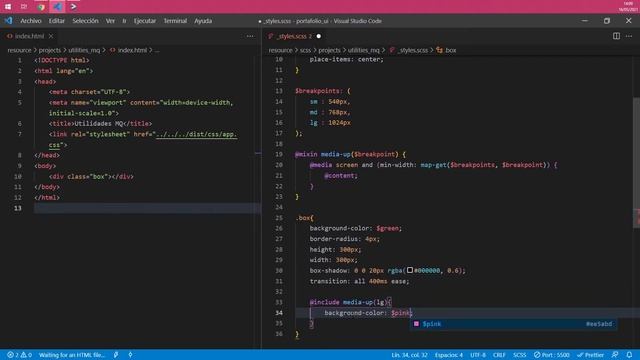Open the Windows Start menu

pyautogui.click(x=8, y=7)
